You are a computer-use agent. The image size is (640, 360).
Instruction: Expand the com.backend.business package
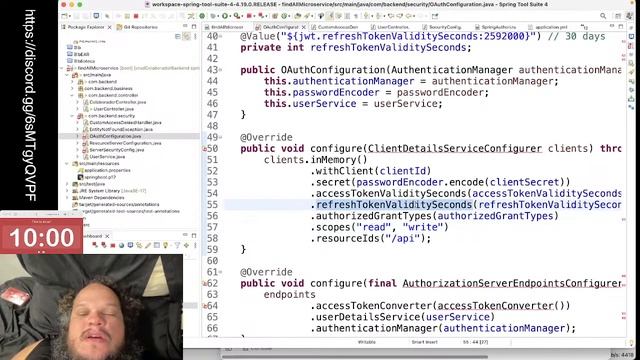(73, 89)
